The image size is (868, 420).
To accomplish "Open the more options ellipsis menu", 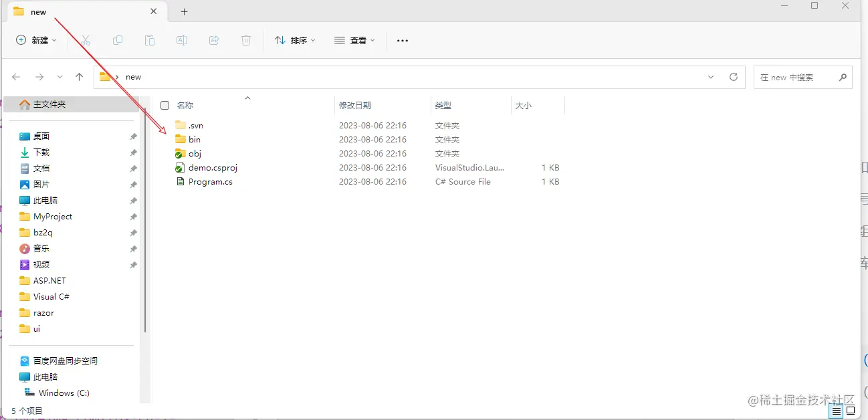I will point(402,40).
